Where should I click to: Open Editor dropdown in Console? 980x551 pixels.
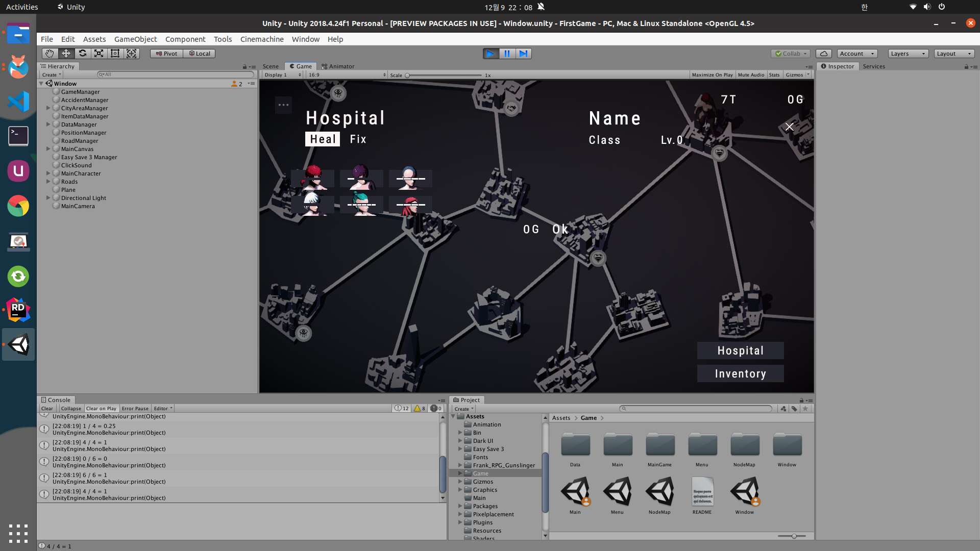(163, 409)
